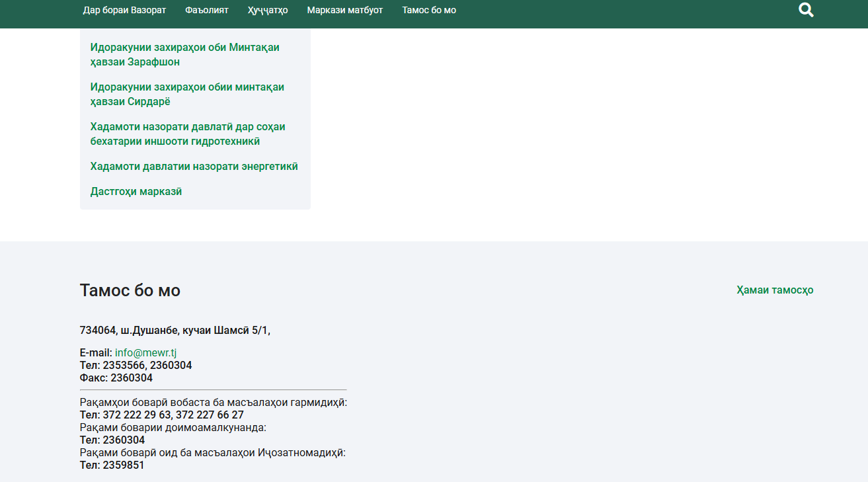Choose Тамос бо мо in top navigation bar

pyautogui.click(x=428, y=10)
